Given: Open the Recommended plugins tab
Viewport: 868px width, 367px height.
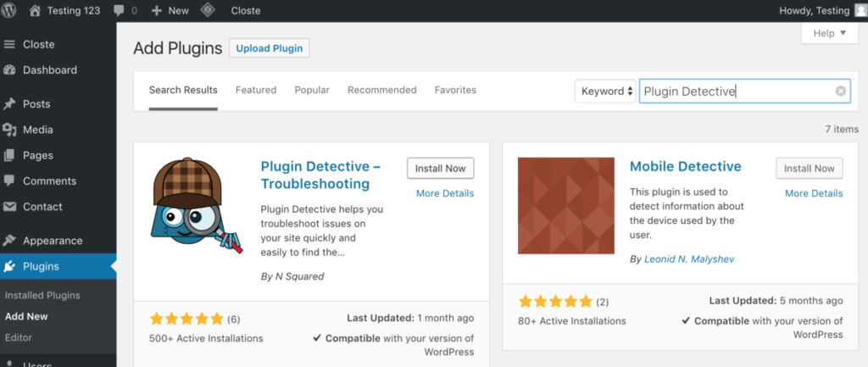Looking at the screenshot, I should pyautogui.click(x=382, y=90).
